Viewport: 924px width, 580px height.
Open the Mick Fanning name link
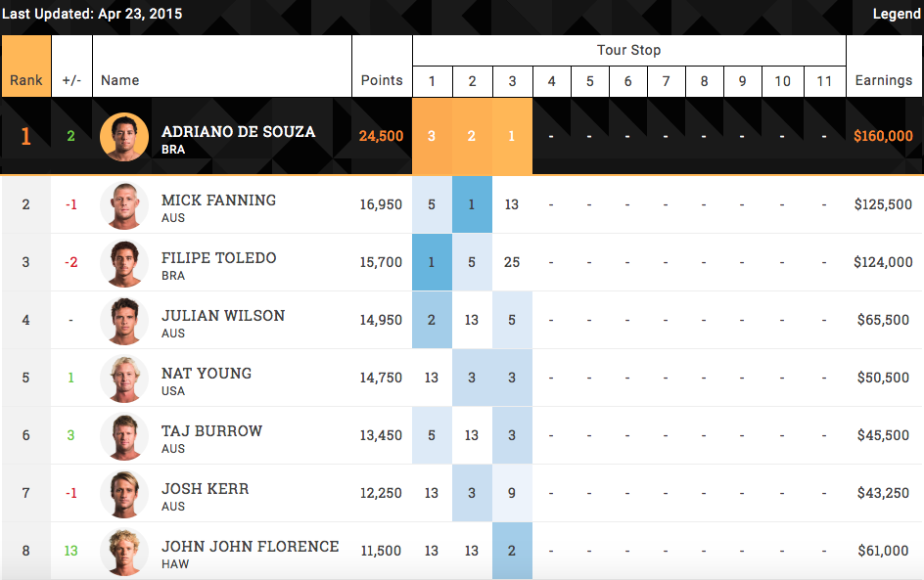point(218,201)
